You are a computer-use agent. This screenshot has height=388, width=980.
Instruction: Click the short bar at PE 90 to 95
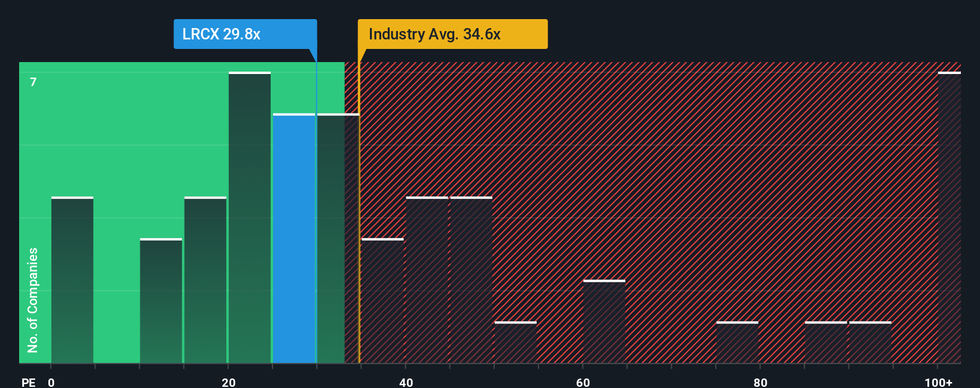(870, 343)
